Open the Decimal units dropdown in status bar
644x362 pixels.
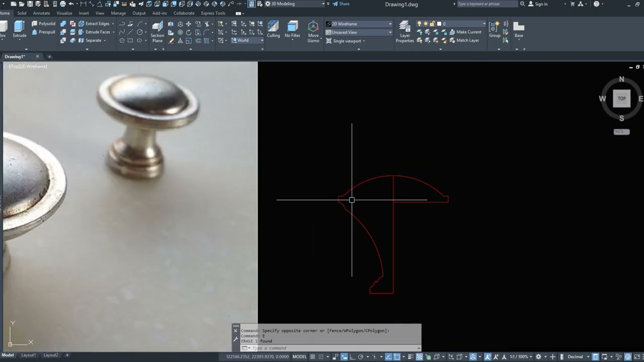point(578,357)
